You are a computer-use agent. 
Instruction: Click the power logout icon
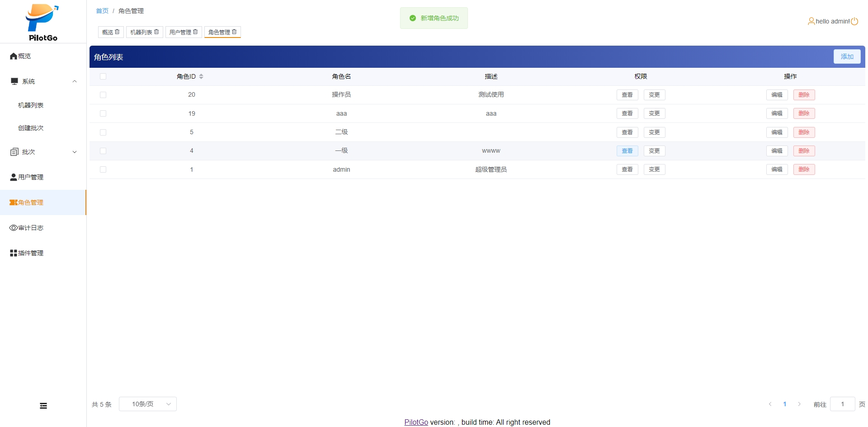click(854, 21)
